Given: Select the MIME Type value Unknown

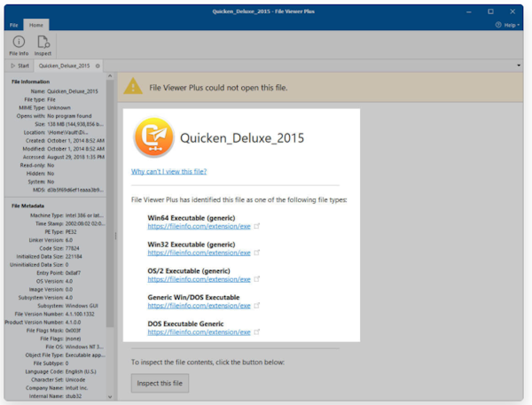Looking at the screenshot, I should (x=59, y=108).
